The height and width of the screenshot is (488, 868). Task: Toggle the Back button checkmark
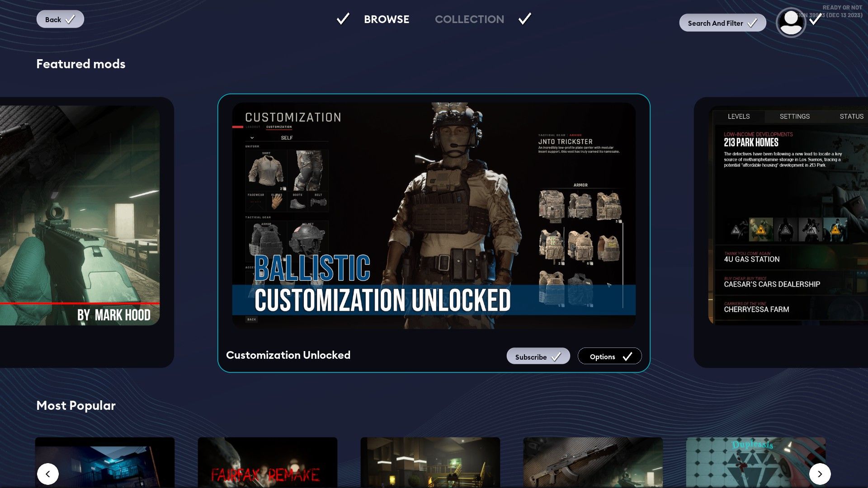tap(71, 19)
